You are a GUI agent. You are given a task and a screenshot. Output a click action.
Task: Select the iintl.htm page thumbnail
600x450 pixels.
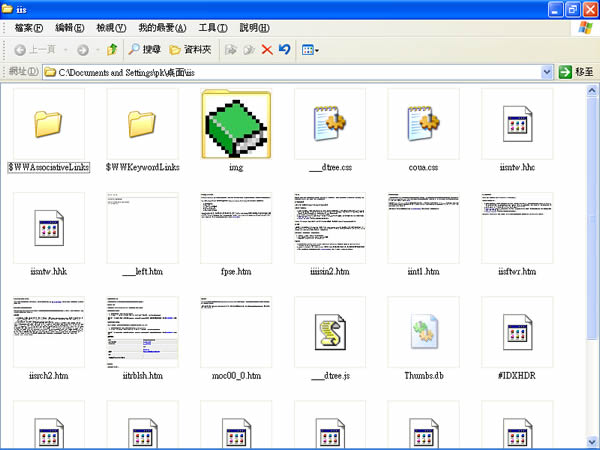(424, 228)
